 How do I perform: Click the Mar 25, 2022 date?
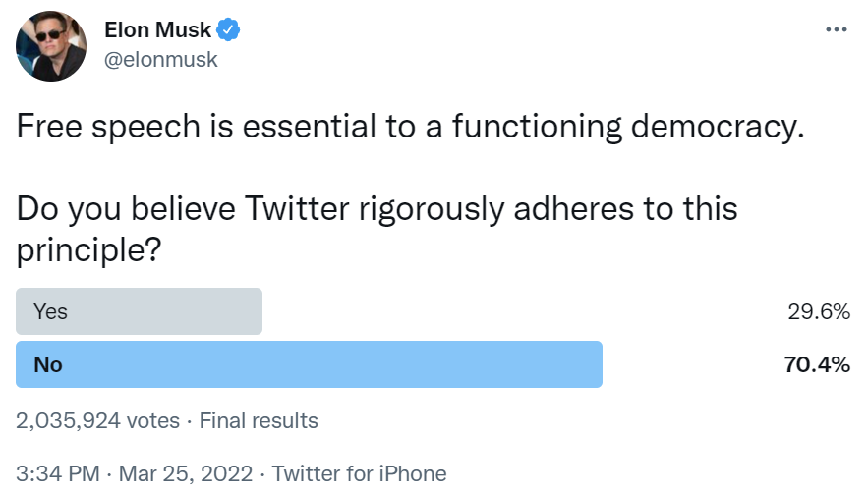tap(186, 473)
